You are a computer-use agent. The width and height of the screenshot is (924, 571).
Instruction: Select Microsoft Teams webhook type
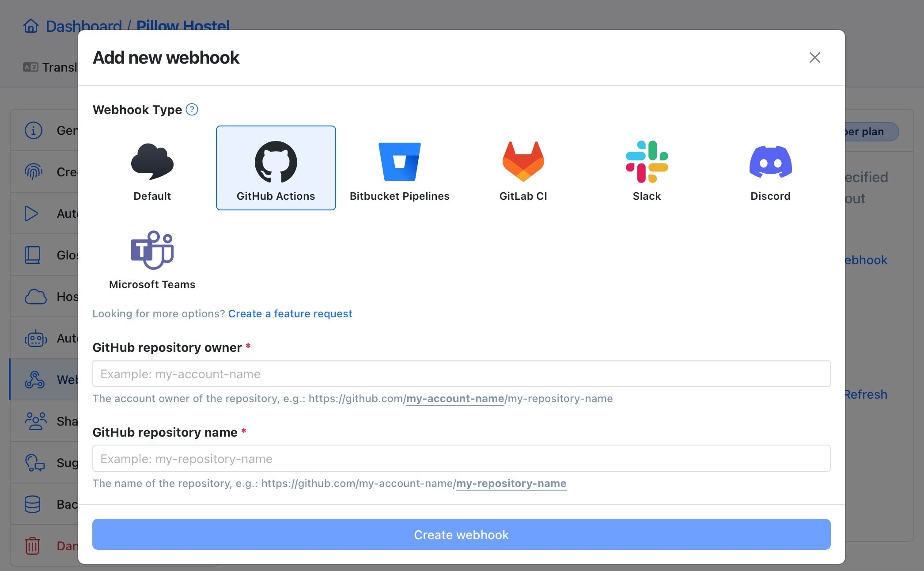[152, 257]
